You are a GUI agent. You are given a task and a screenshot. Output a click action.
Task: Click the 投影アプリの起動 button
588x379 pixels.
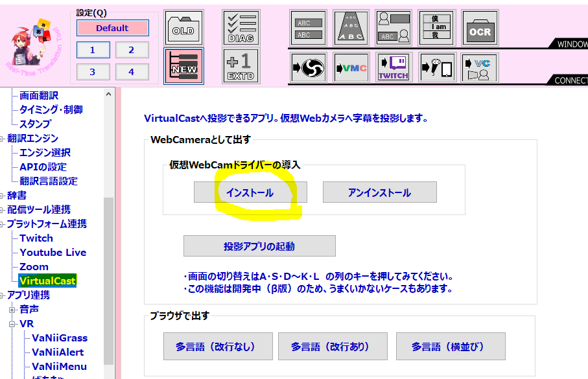[259, 246]
